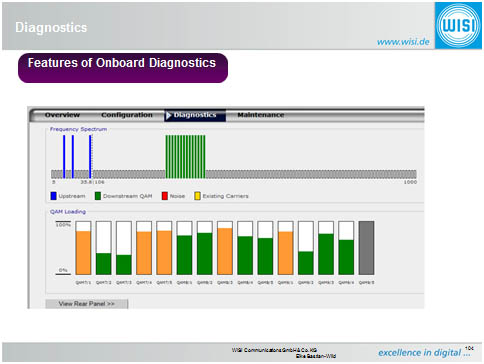The image size is (484, 364).
Task: Click the green Downstream QAM legend swatch
Action: (98, 196)
